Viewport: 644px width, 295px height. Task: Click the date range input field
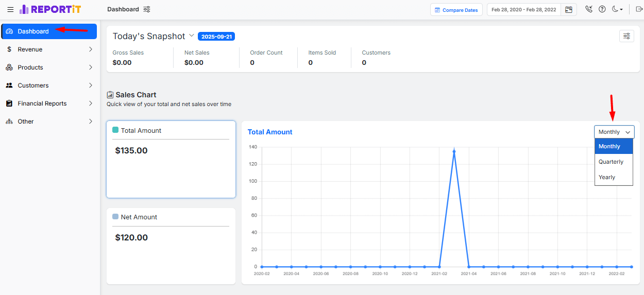click(523, 10)
